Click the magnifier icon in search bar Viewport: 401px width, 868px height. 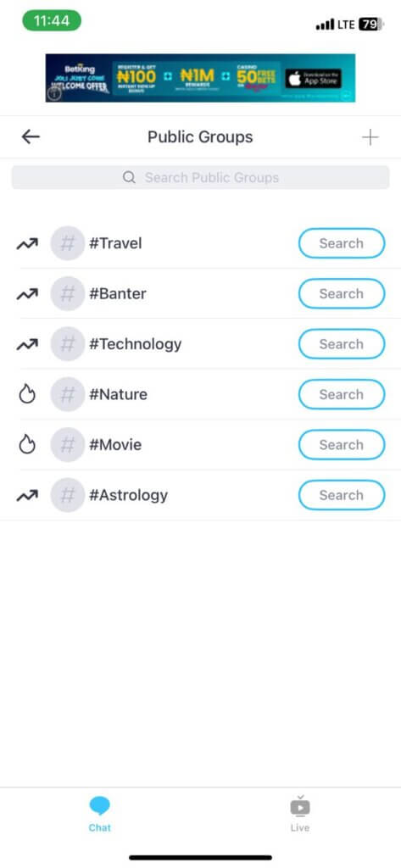(129, 177)
